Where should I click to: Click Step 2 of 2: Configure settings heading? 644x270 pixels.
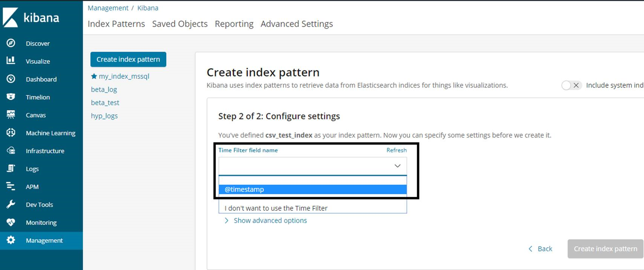[279, 116]
